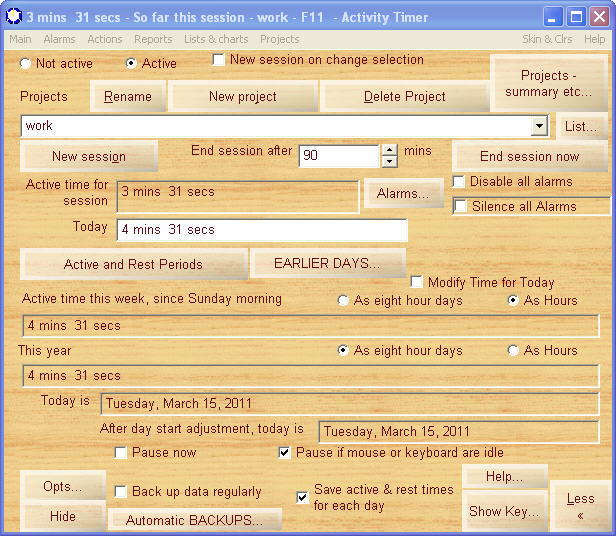Open the Alarms... button

click(x=403, y=193)
